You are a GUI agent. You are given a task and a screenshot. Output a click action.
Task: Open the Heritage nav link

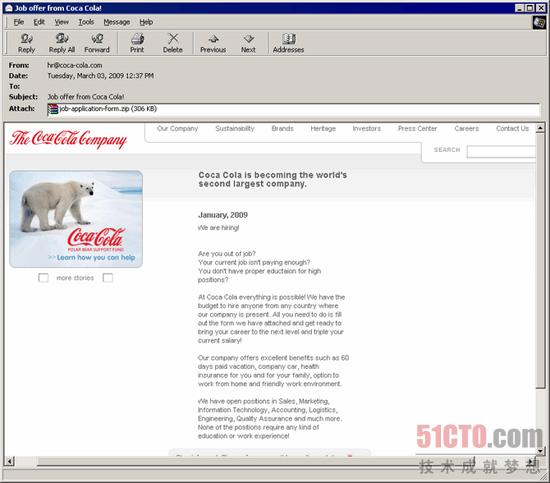pyautogui.click(x=323, y=129)
